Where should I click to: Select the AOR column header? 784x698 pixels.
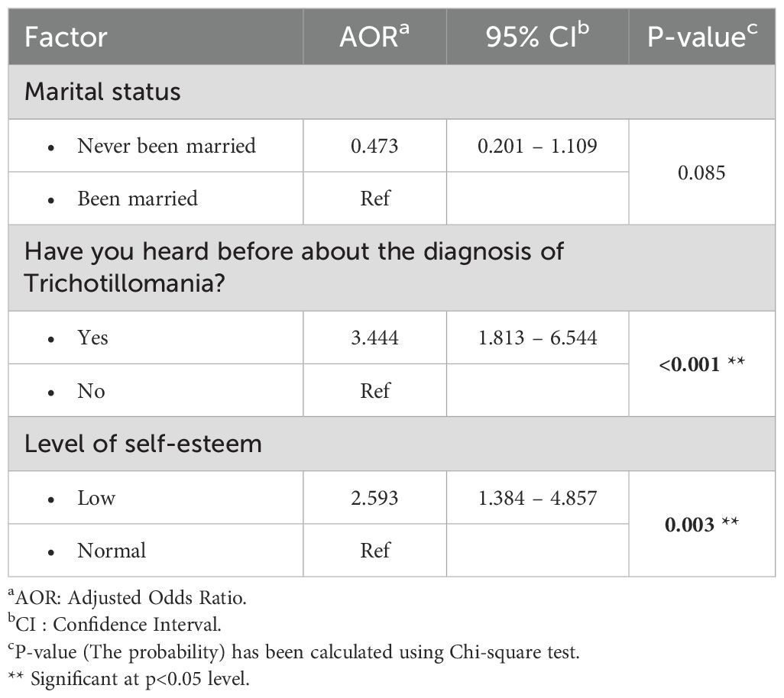point(374,37)
